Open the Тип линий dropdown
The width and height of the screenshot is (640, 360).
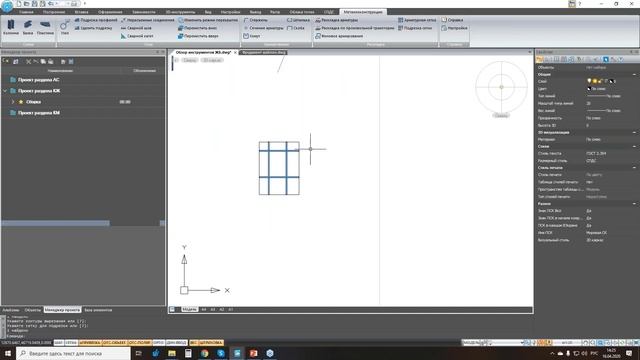click(611, 96)
